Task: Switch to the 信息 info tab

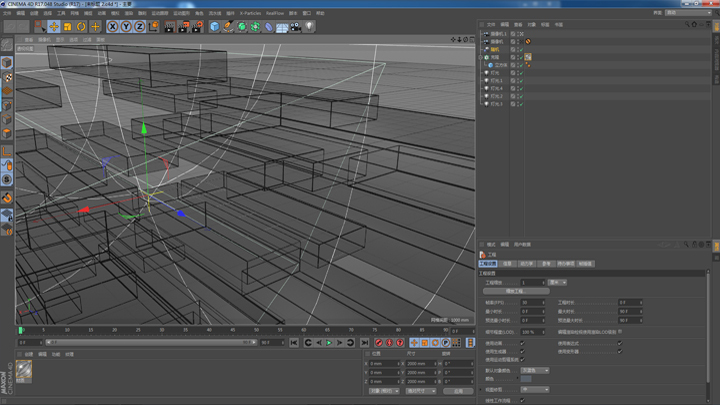Action: (507, 264)
